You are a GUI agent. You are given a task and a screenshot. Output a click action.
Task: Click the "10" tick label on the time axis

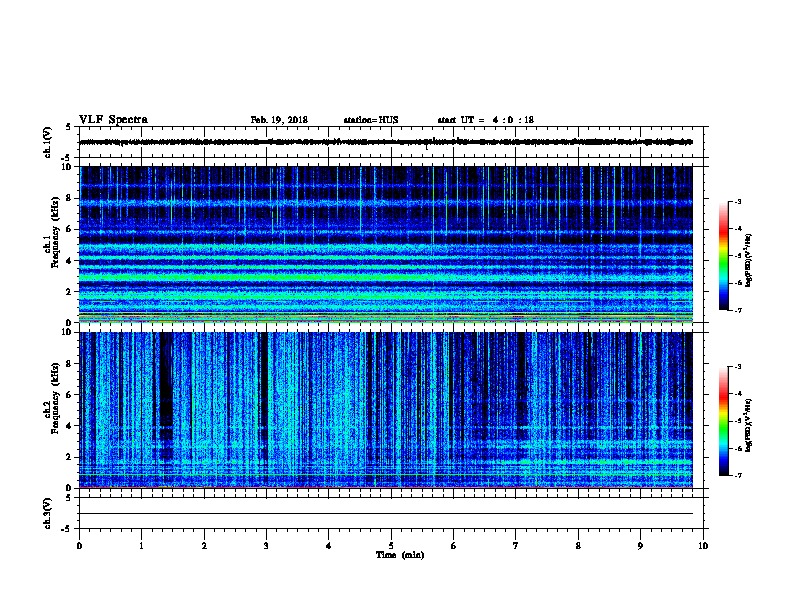tap(703, 546)
